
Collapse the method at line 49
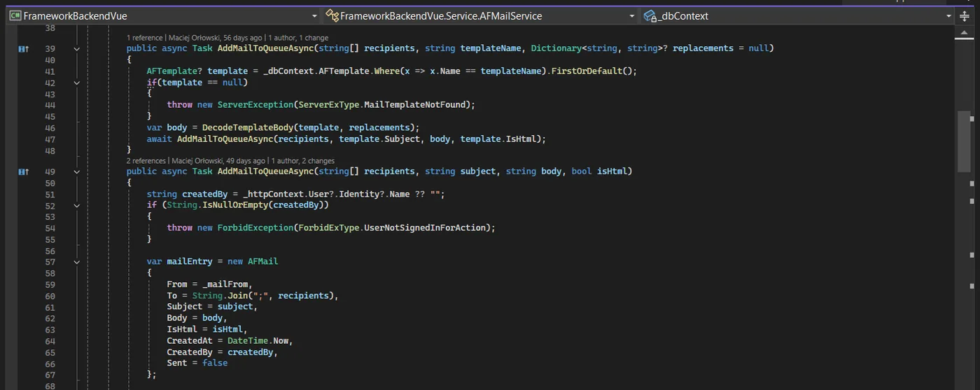[76, 172]
